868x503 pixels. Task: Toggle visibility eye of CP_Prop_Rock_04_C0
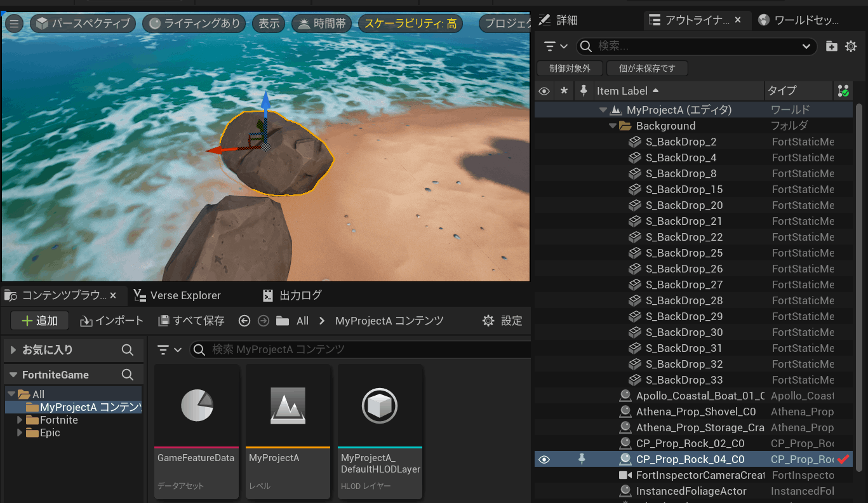point(544,459)
